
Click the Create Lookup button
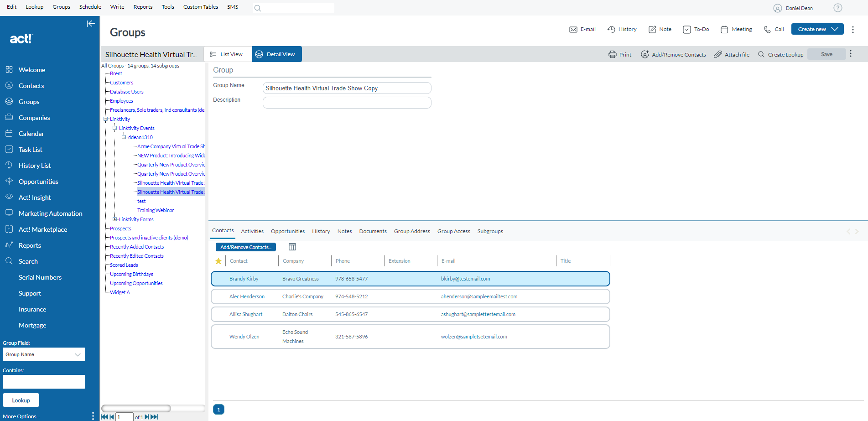781,54
